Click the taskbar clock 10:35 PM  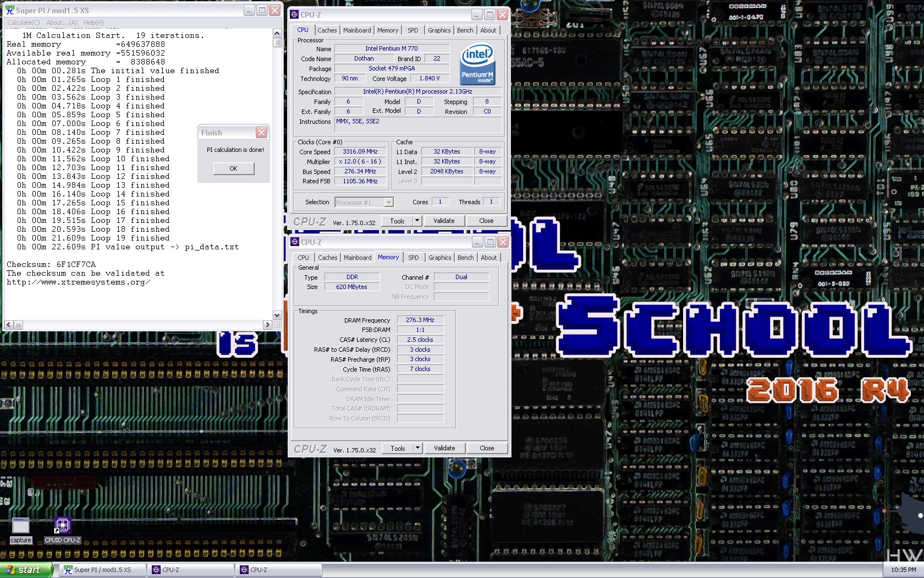[x=904, y=570]
